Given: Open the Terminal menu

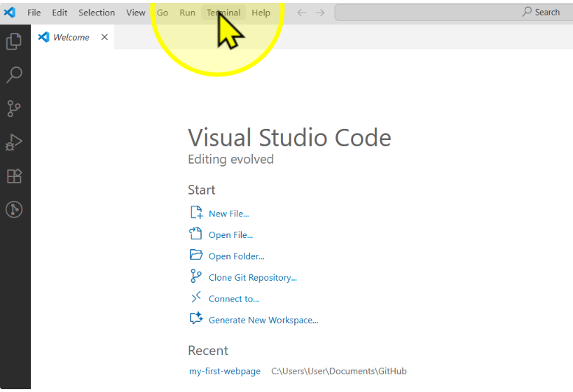Looking at the screenshot, I should click(223, 13).
